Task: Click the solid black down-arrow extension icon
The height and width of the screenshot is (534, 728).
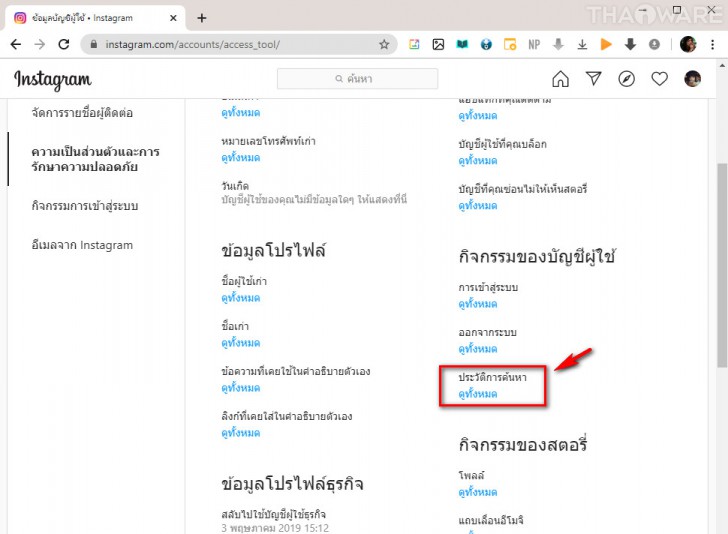Action: coord(630,45)
